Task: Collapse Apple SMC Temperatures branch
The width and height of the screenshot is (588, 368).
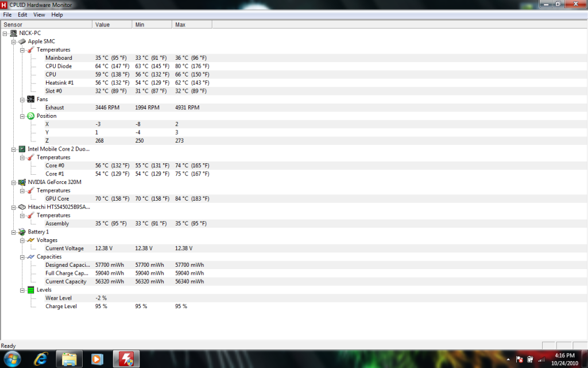Action: (x=22, y=50)
